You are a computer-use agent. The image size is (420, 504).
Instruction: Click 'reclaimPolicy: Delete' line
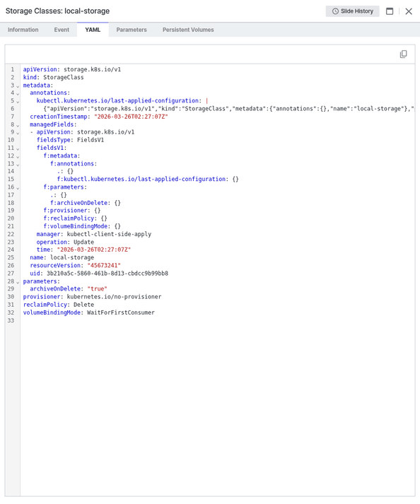[x=59, y=305]
